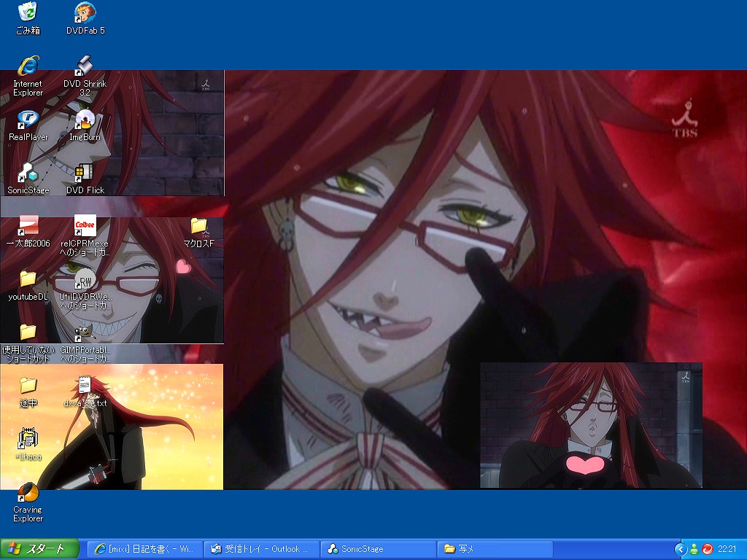This screenshot has height=560, width=747.
Task: Expand hidden system tray icons arrow
Action: tap(681, 549)
